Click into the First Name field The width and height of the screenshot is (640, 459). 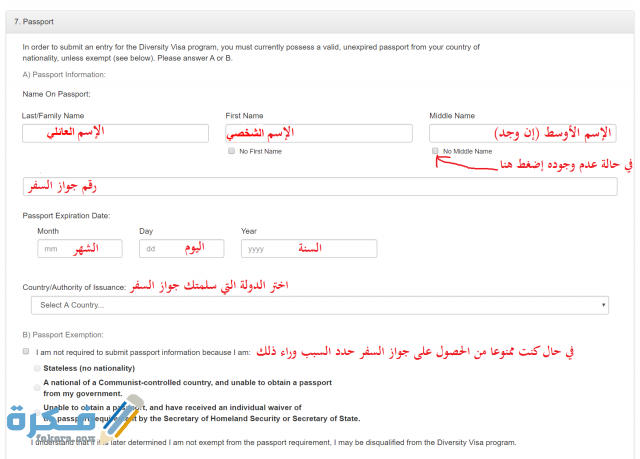click(319, 133)
